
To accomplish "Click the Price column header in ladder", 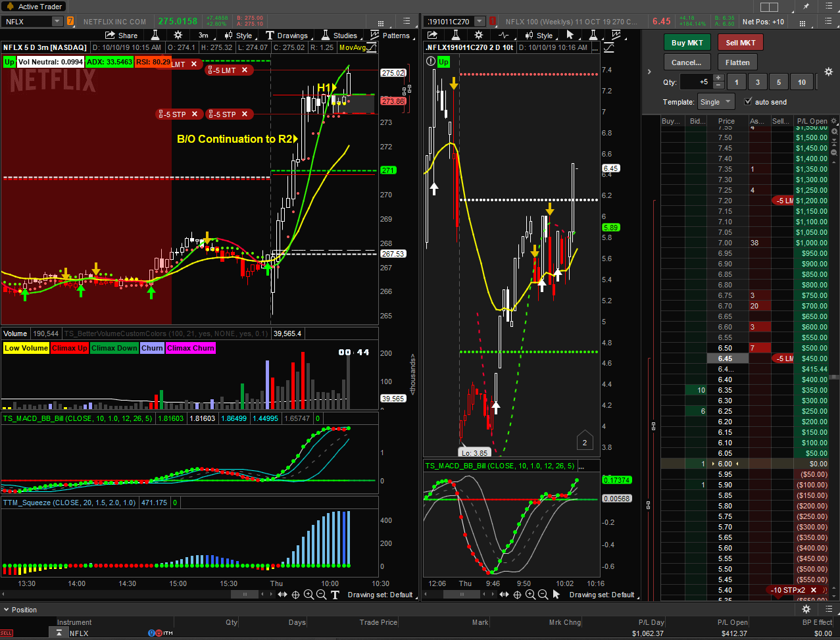I will [x=727, y=121].
